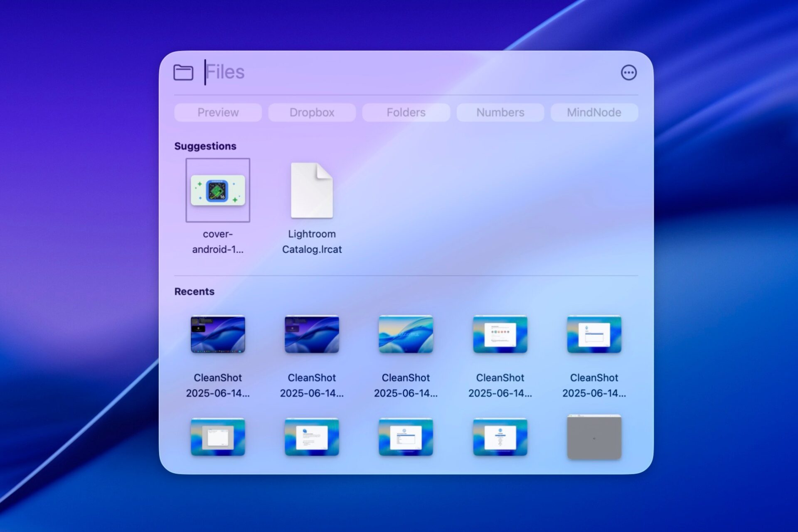
Task: Open second thumbnail in second Recents row
Action: point(312,437)
